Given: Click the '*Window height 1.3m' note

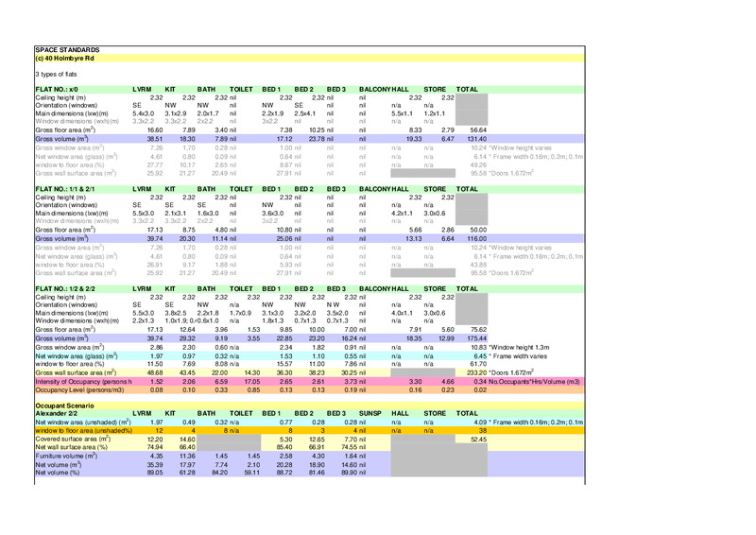Looking at the screenshot, I should (519, 347).
